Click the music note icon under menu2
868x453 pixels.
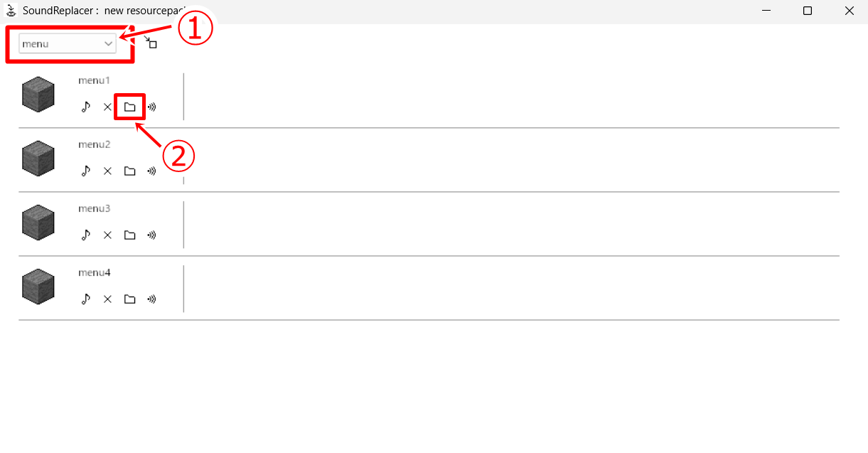86,171
